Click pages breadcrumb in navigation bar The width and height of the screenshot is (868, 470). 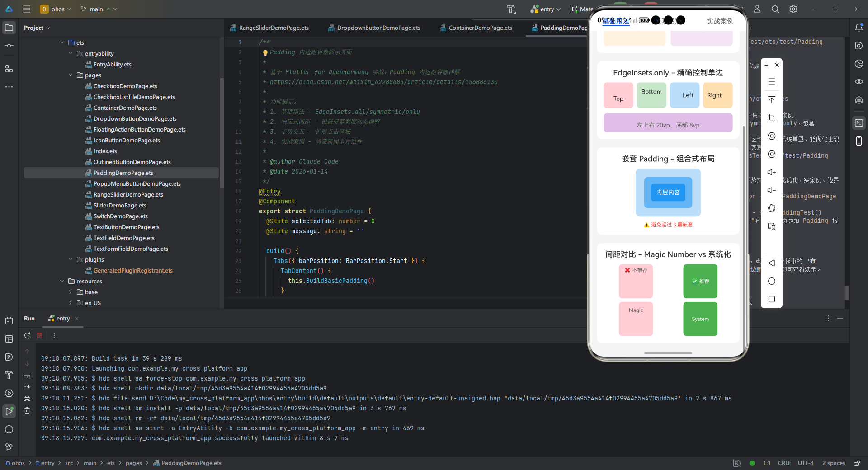[x=134, y=463]
